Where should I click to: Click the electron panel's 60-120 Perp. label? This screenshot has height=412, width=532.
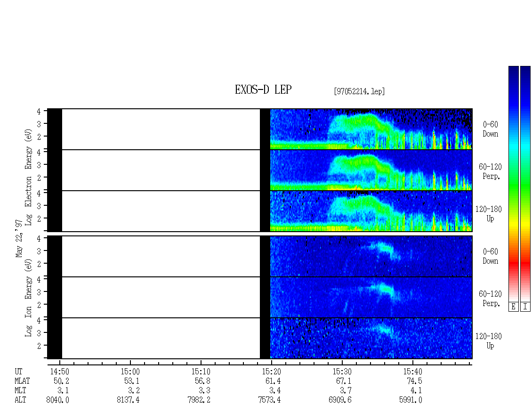click(490, 172)
